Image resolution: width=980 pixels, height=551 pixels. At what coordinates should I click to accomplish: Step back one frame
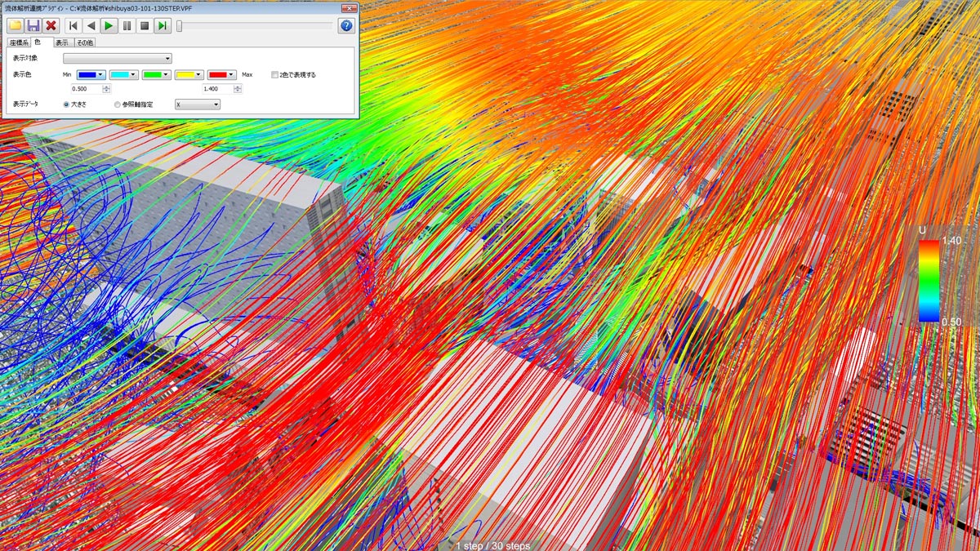click(91, 26)
